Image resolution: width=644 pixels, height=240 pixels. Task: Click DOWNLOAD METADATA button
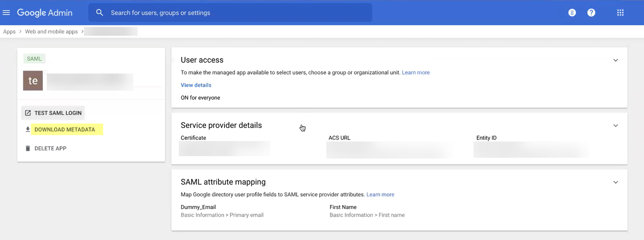click(x=65, y=130)
